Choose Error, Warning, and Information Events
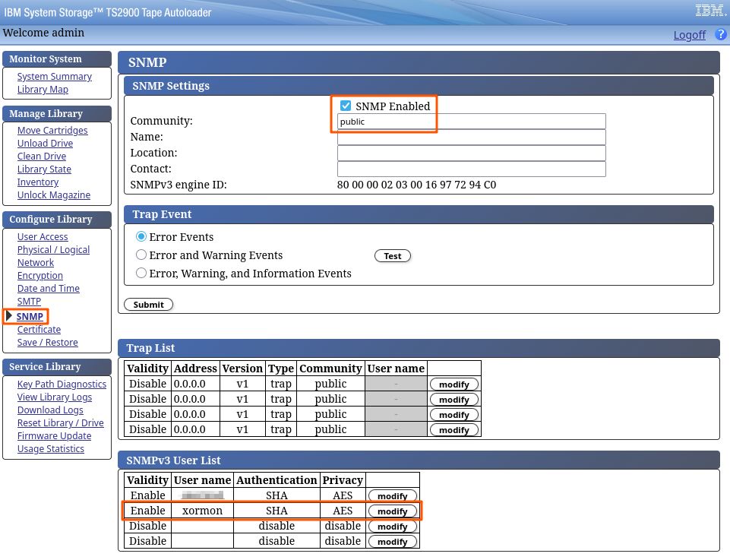The height and width of the screenshot is (560, 730). (141, 274)
